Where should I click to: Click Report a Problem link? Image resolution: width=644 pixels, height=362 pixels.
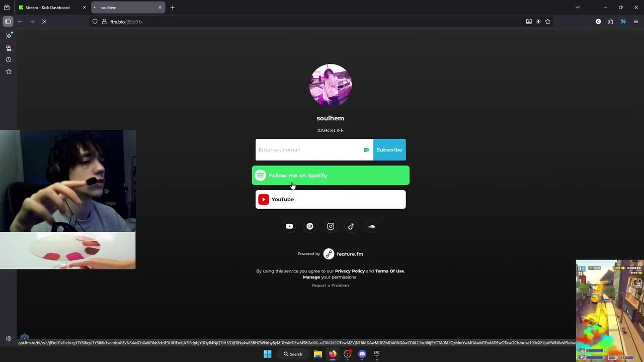click(330, 286)
